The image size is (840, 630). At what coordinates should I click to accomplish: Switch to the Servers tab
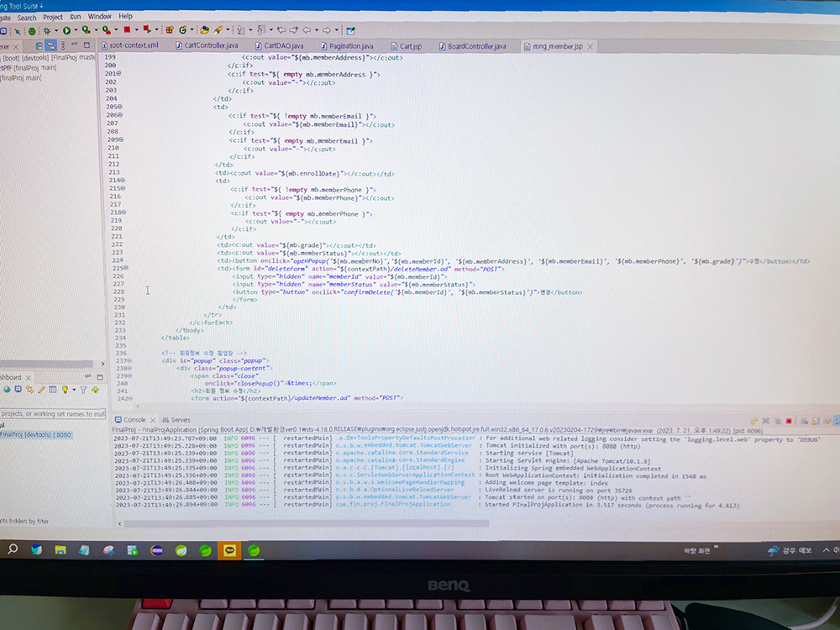180,419
